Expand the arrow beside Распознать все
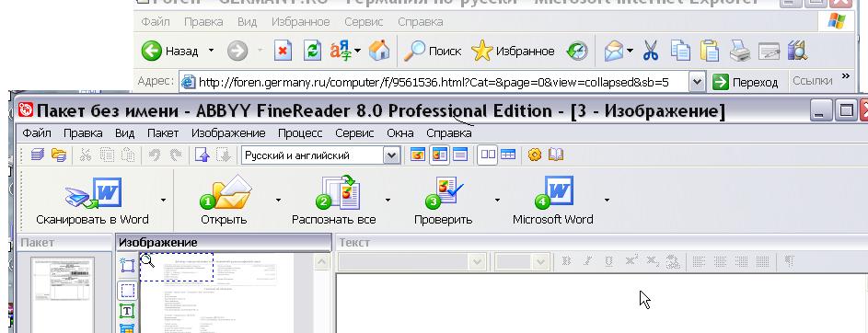This screenshot has height=333, width=868. (x=388, y=200)
